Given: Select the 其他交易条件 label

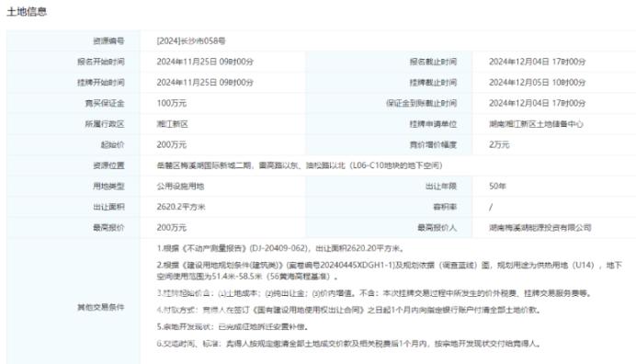Looking at the screenshot, I should [100, 307].
